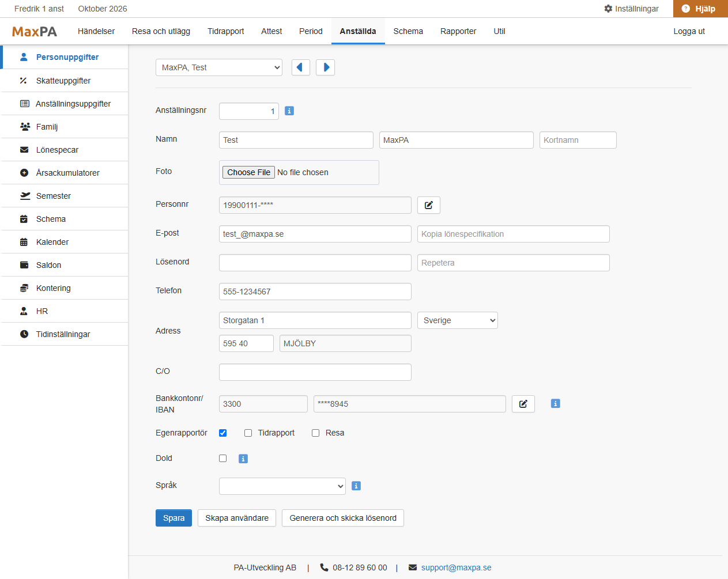This screenshot has height=579, width=728.
Task: Open Familj section in sidebar
Action: 64,127
